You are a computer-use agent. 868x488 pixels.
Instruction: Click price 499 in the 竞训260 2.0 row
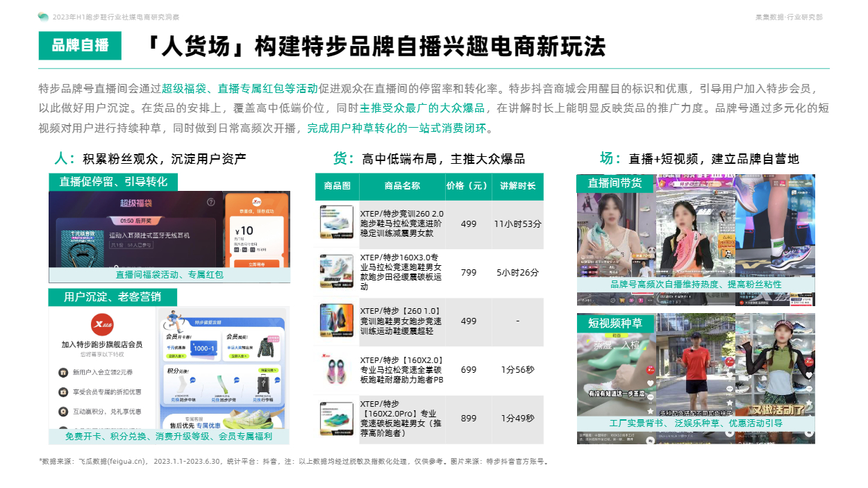[469, 224]
